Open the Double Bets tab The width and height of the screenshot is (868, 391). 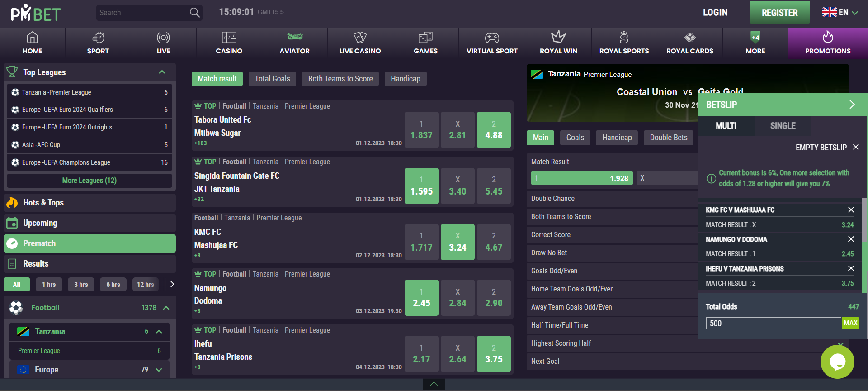tap(669, 138)
